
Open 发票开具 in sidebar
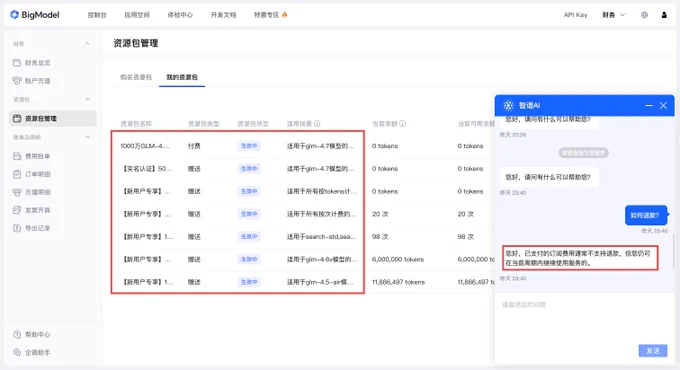coord(38,210)
